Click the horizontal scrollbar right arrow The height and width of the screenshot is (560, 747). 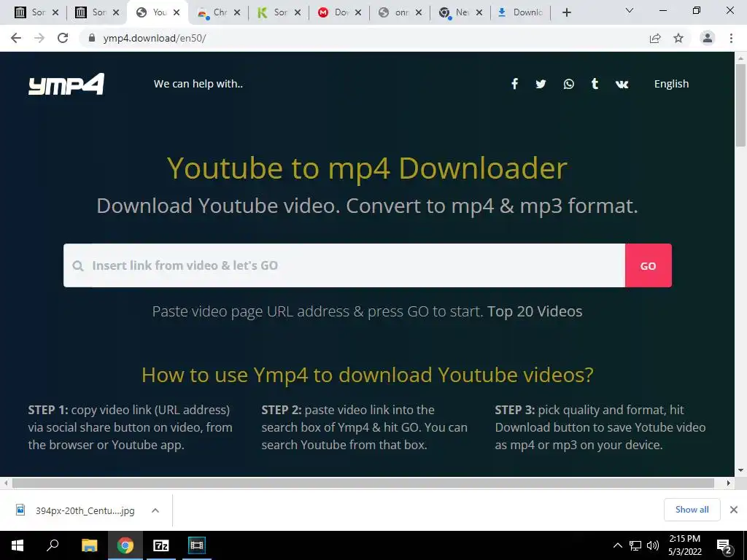coord(729,483)
